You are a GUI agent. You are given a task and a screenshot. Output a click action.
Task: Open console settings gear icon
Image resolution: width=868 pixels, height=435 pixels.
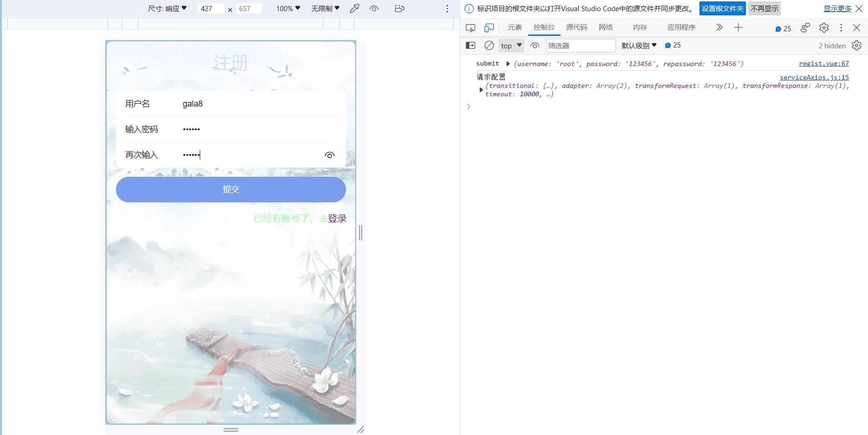point(856,46)
